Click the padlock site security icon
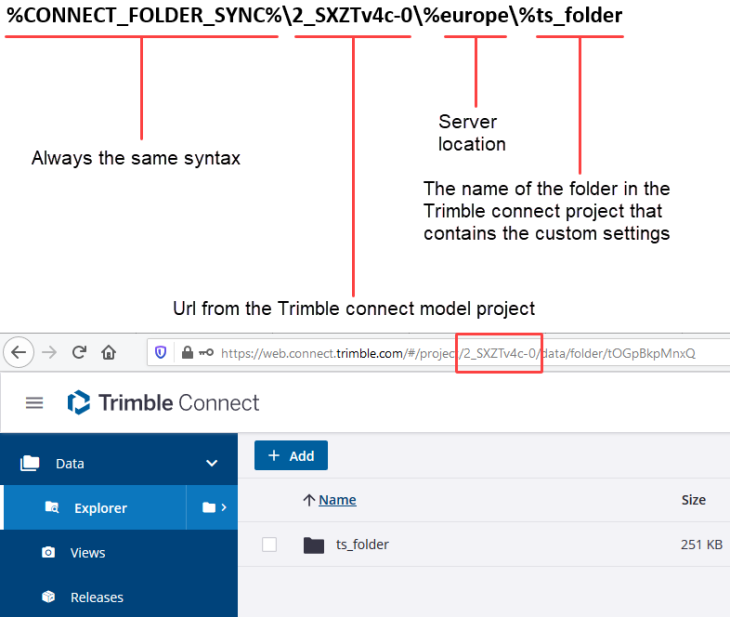Screen dimensions: 730x617 coord(187,353)
